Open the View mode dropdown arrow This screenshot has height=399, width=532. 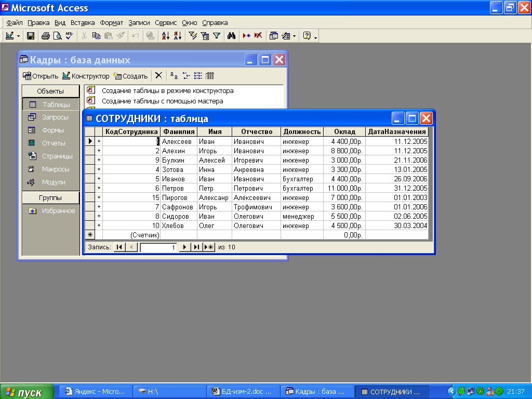[x=18, y=36]
